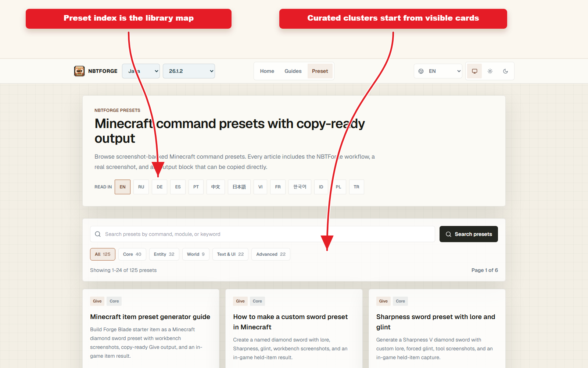Filter by World 9 presets
This screenshot has width=588, height=368.
pyautogui.click(x=196, y=254)
